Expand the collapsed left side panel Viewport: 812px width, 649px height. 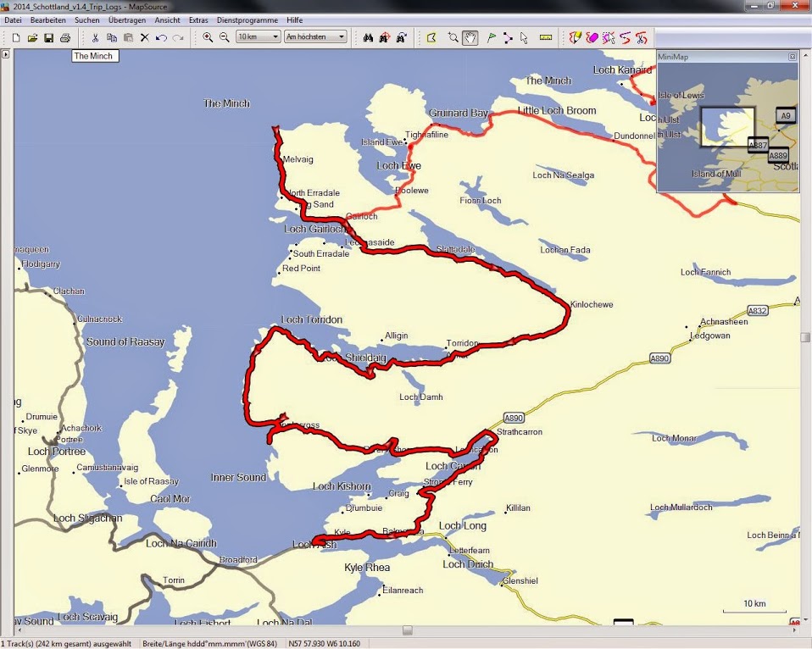click(5, 54)
